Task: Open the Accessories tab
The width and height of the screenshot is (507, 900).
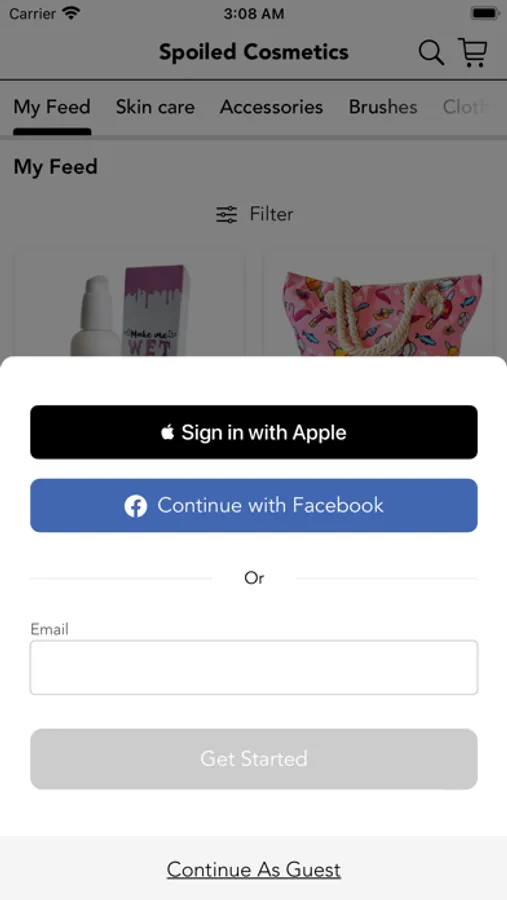Action: tap(272, 107)
